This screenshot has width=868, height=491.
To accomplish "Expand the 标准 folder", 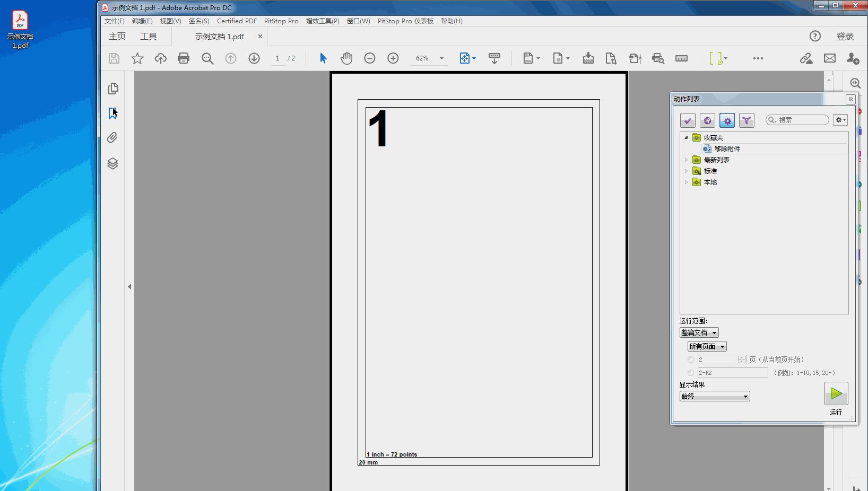I will tap(686, 171).
